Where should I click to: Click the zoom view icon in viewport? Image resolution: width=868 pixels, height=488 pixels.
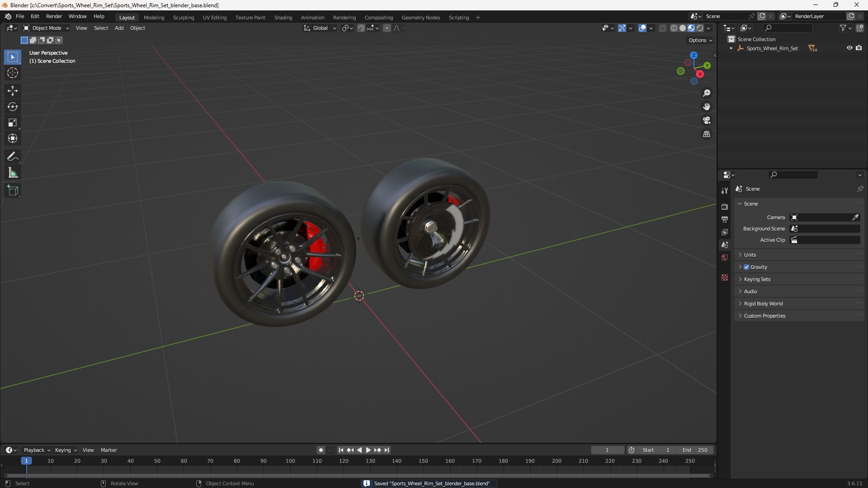click(x=707, y=93)
